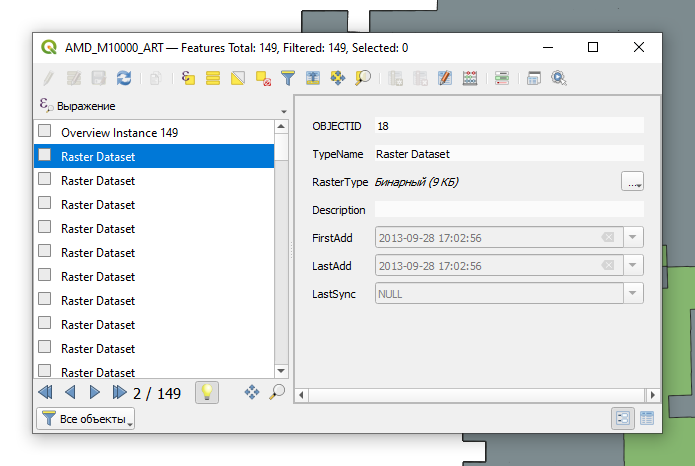Open filter/select features using form funnel
The image size is (695, 466).
tap(288, 78)
